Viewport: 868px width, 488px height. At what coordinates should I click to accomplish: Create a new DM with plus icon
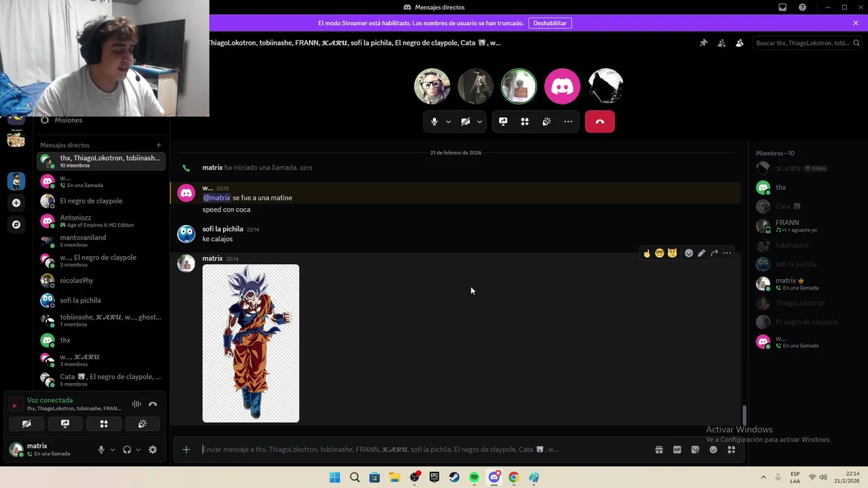pyautogui.click(x=159, y=145)
